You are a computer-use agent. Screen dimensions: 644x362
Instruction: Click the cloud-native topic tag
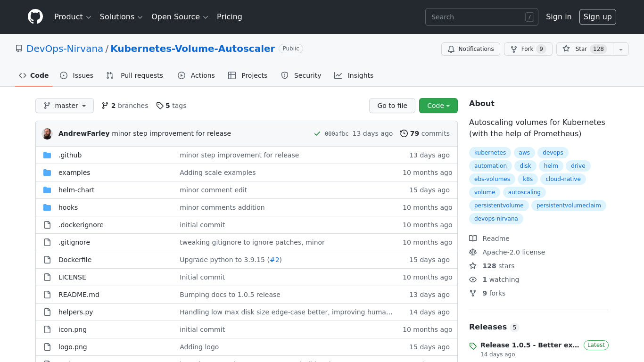563,179
